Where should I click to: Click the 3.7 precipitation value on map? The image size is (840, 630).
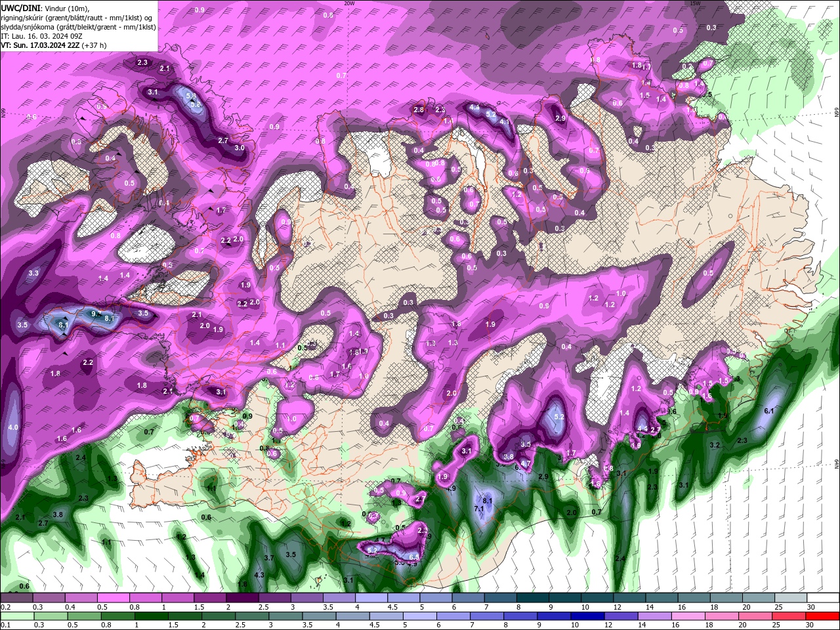click(268, 558)
